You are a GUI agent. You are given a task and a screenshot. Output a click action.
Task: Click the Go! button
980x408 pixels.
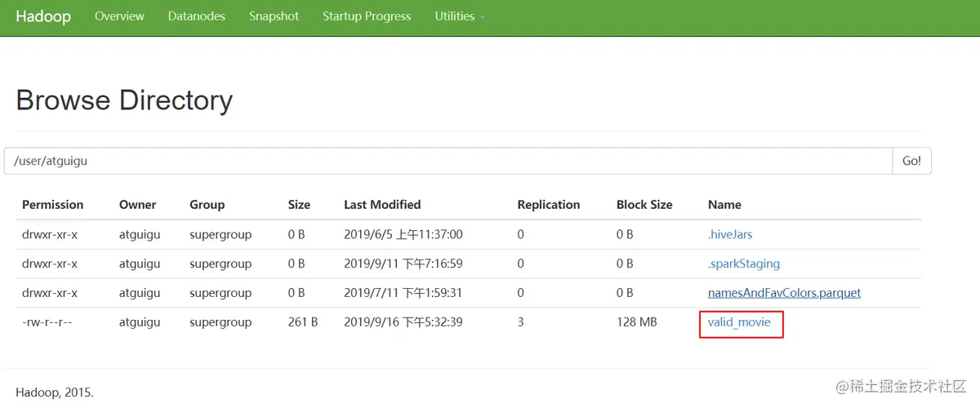pyautogui.click(x=911, y=161)
